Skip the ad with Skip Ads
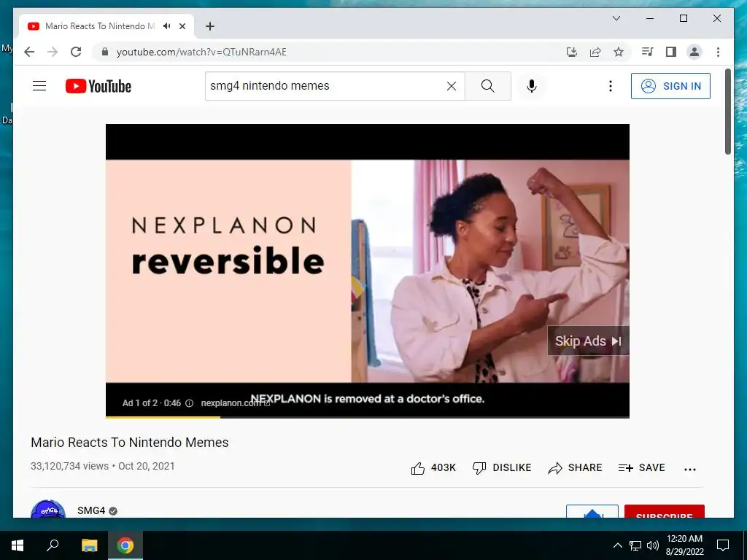This screenshot has width=747, height=560. click(588, 341)
